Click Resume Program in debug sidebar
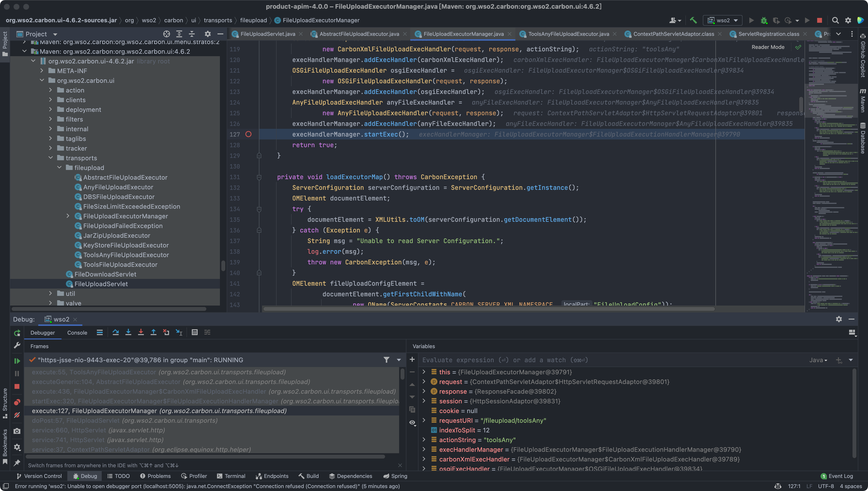The image size is (868, 491). [17, 361]
